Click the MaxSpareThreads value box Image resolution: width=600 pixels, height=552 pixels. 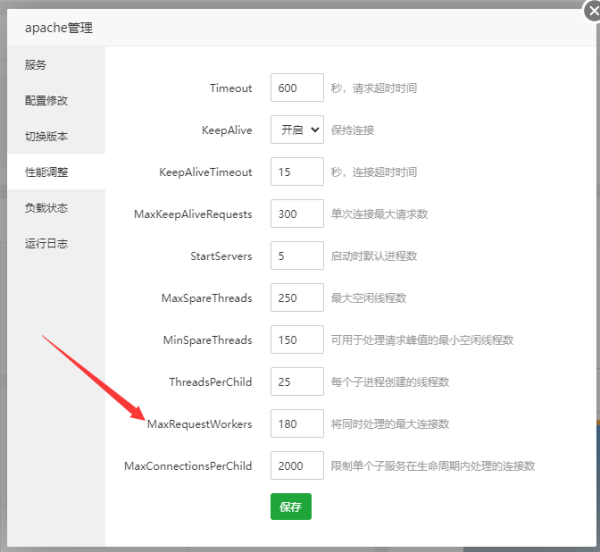click(x=297, y=298)
